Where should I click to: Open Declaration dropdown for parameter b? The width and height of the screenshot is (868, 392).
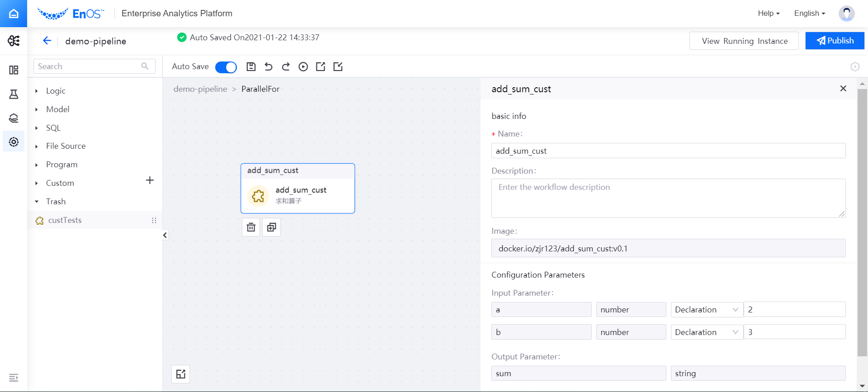point(707,332)
